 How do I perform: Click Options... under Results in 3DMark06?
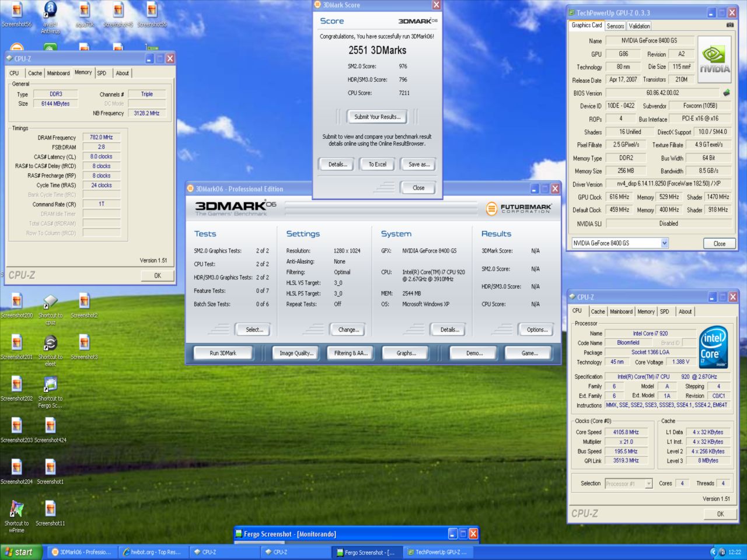pyautogui.click(x=537, y=330)
